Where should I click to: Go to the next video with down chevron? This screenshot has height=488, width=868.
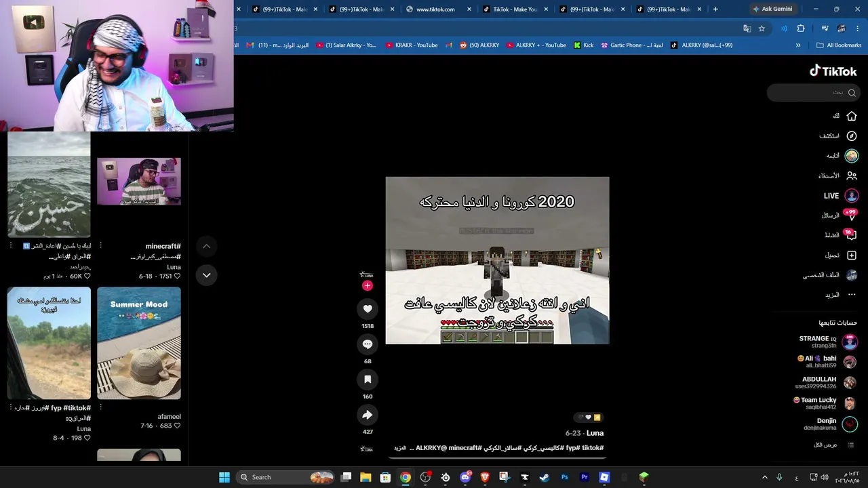206,275
